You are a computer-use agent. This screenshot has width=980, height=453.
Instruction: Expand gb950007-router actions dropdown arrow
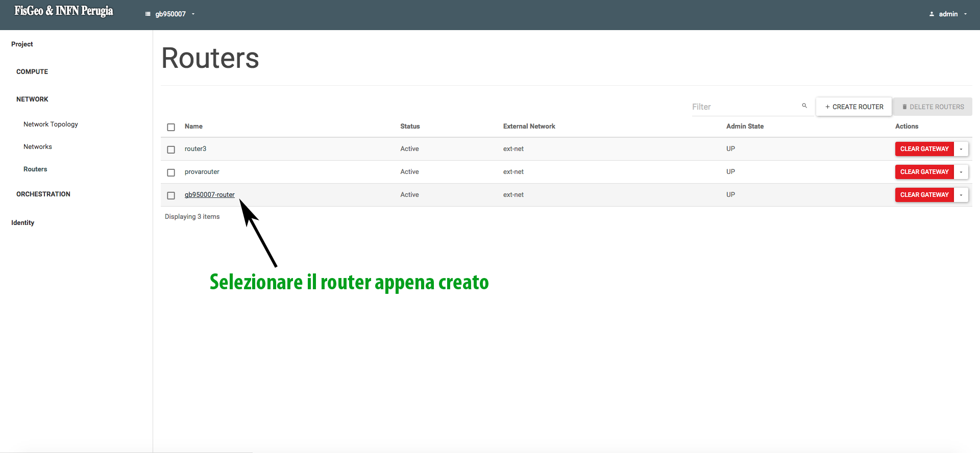[961, 195]
